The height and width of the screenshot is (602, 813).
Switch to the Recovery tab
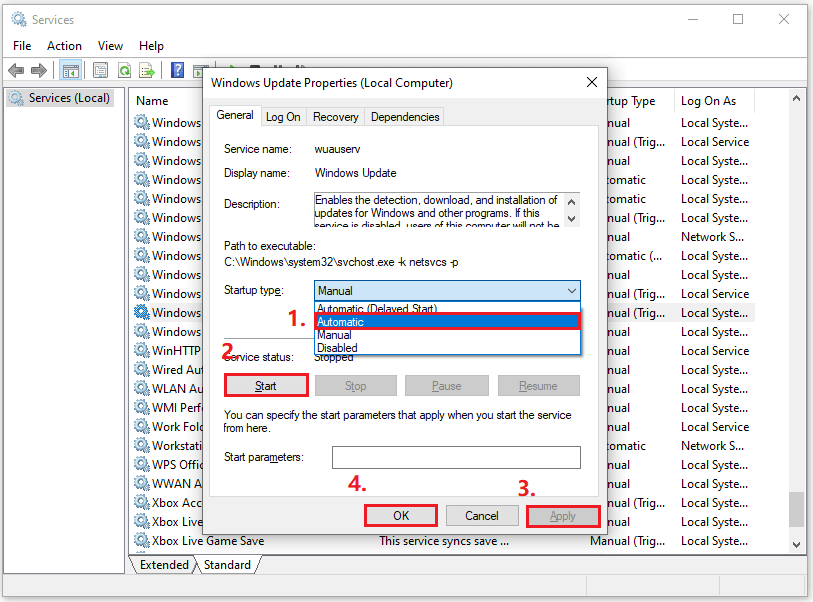pyautogui.click(x=335, y=117)
